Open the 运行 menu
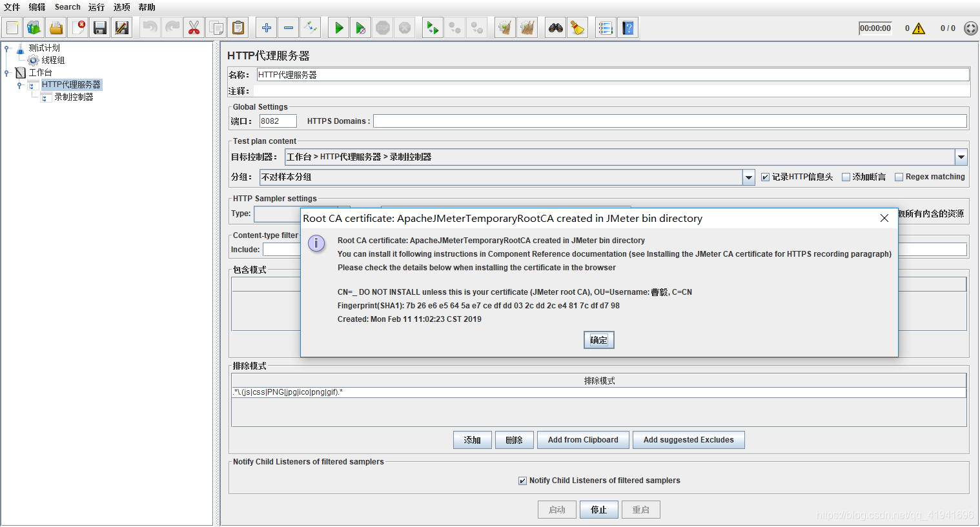This screenshot has width=980, height=527. [96, 7]
